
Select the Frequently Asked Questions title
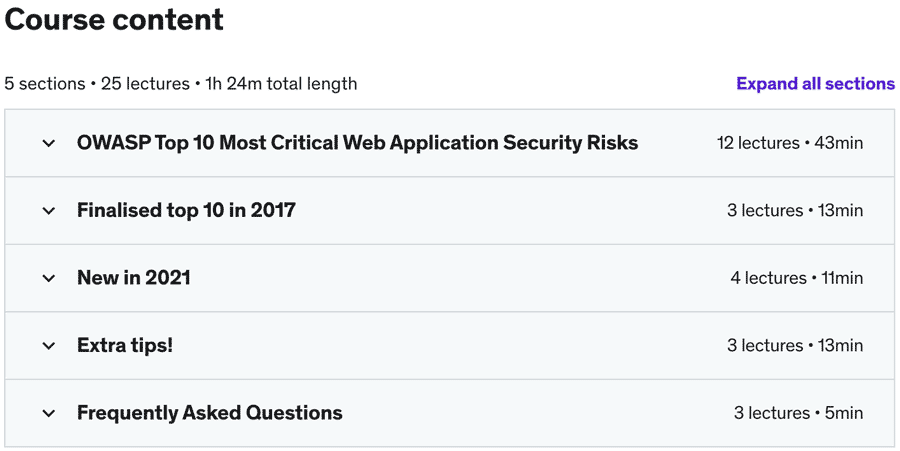click(209, 413)
